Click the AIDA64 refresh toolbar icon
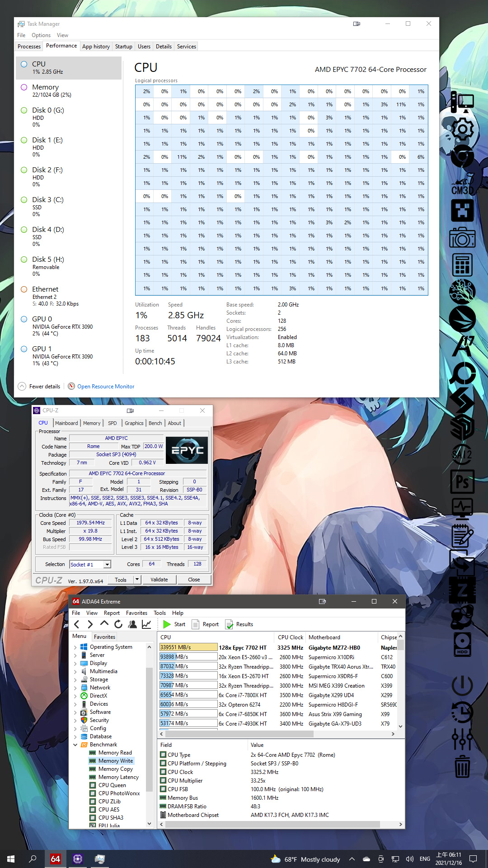The width and height of the screenshot is (488, 868). (x=118, y=624)
